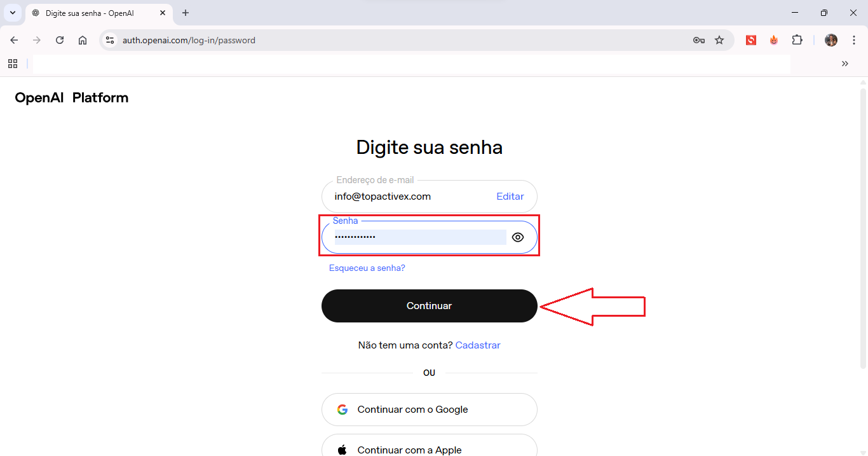Open the bookmarks apps grid icon
Image resolution: width=868 pixels, height=456 pixels.
point(12,64)
